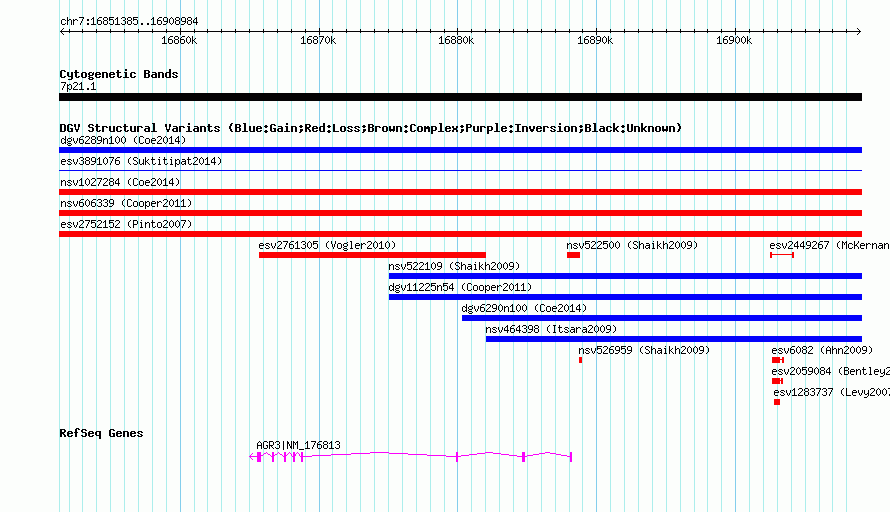Viewport: 890px width, 512px height.
Task: Open variant esv1283737 (Levy2007 label
Action: (832, 392)
